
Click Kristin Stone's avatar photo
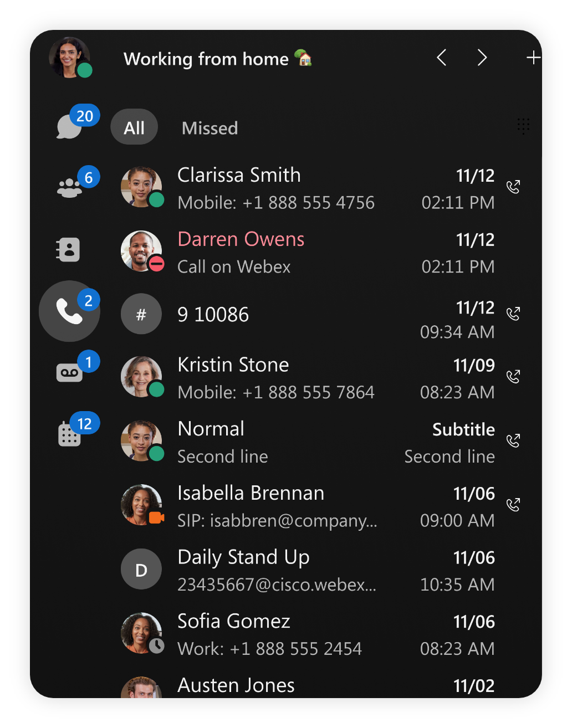(x=141, y=377)
